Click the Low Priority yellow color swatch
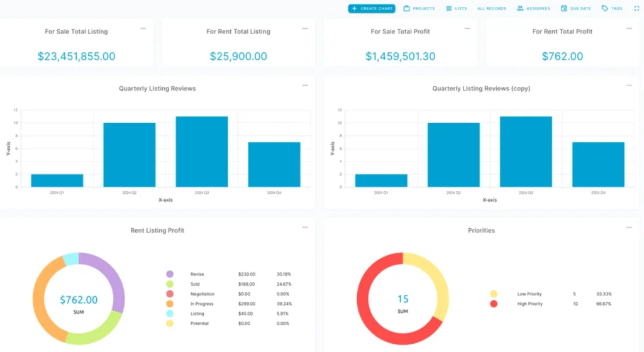The image size is (644, 352). pos(494,294)
